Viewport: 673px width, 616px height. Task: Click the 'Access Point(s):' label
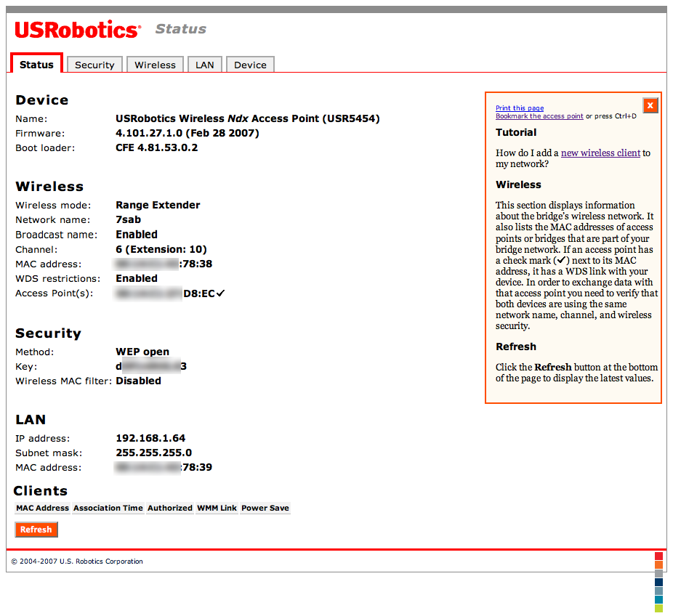[54, 293]
